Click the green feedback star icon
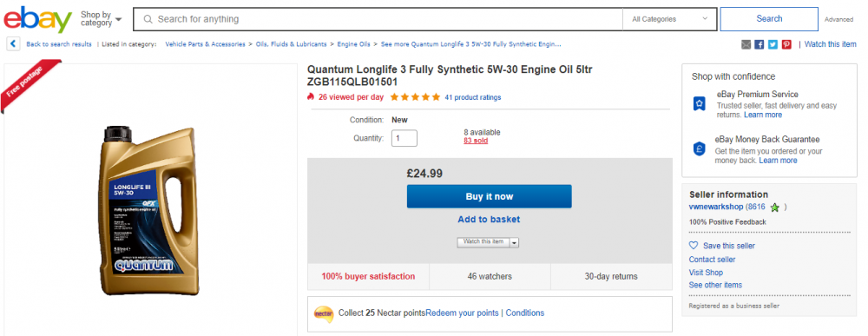868x336 pixels. 774,208
